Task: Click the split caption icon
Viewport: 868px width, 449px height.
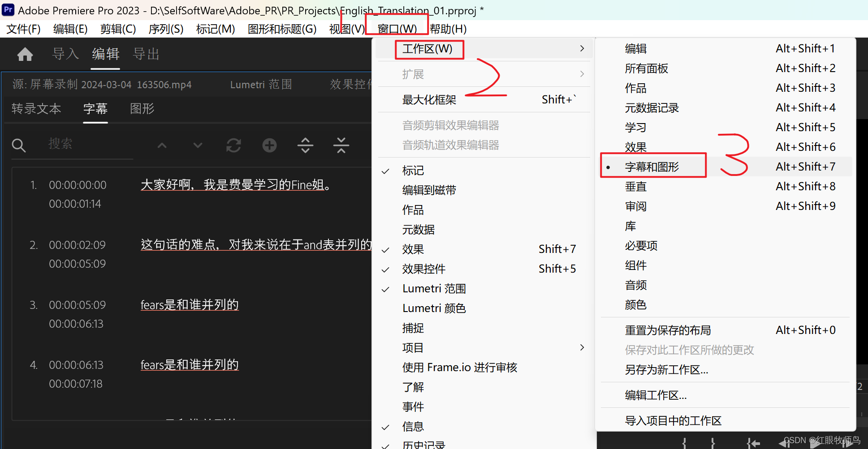Action: (x=305, y=145)
